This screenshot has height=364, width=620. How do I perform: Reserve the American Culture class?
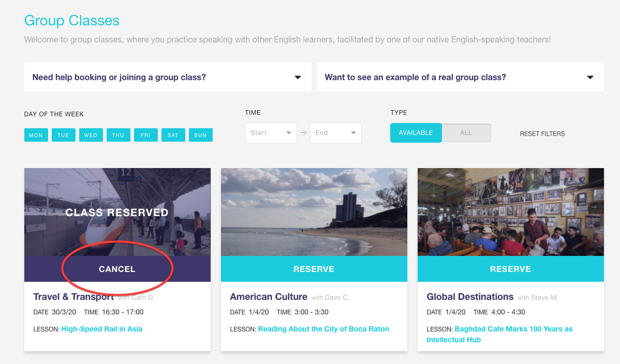coord(314,269)
